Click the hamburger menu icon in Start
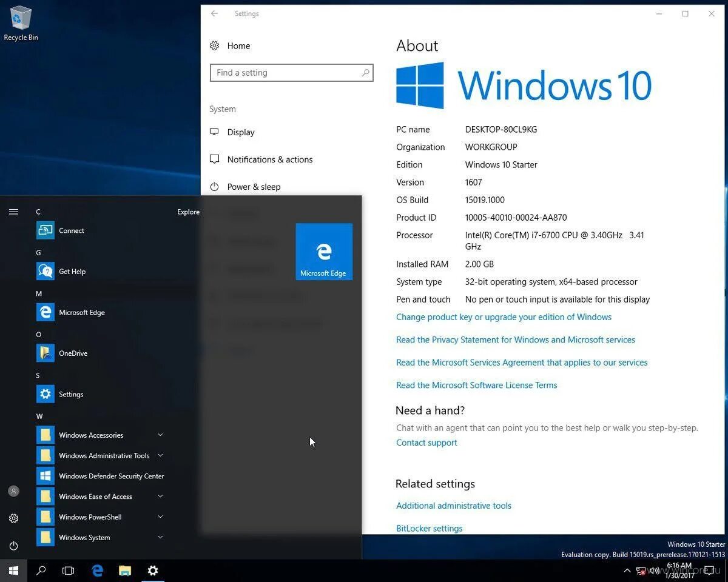 (13, 212)
